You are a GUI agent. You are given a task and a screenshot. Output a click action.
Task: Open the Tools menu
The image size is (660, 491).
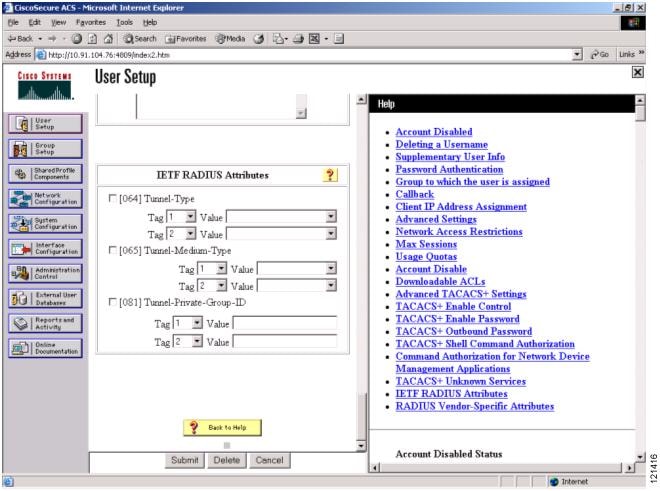tap(125, 22)
